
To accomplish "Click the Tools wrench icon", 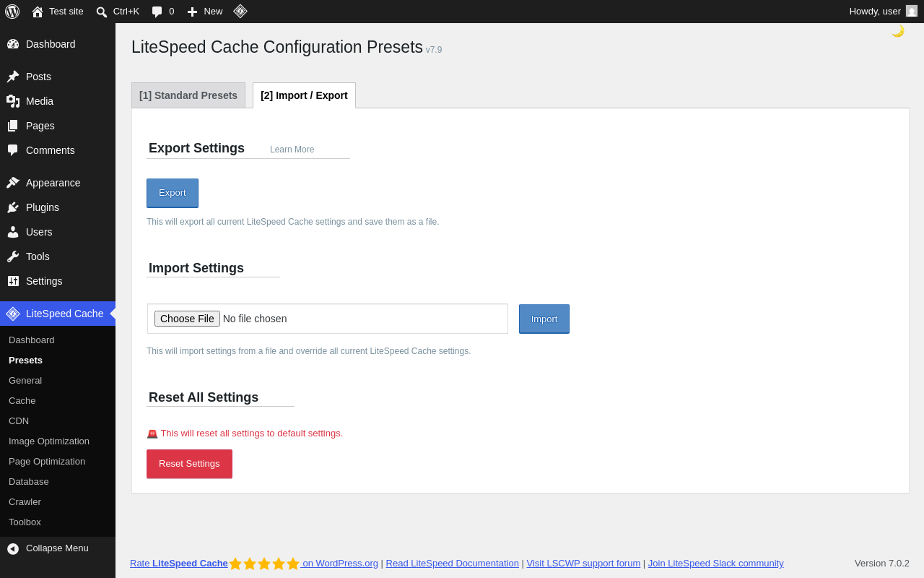I will (x=13, y=256).
